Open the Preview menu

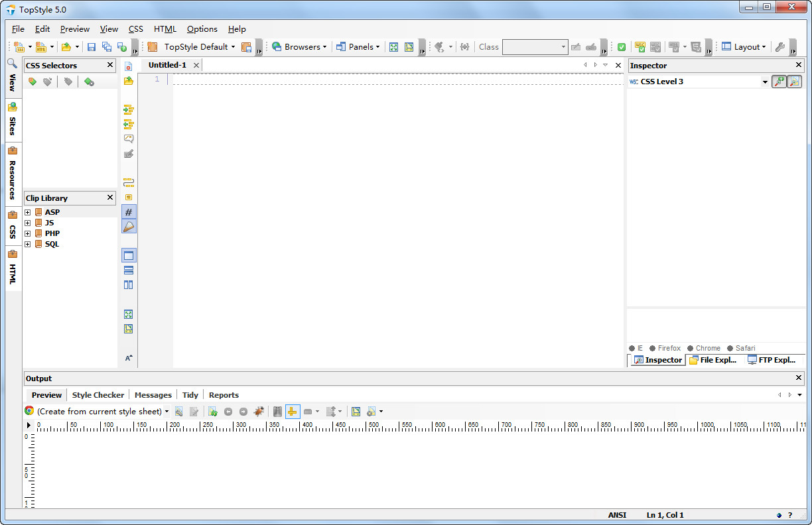click(75, 29)
